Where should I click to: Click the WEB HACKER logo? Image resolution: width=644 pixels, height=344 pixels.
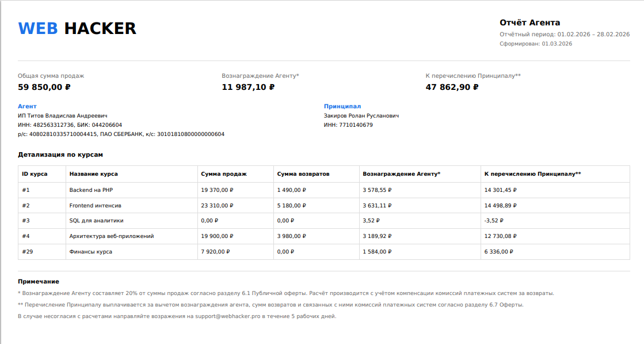(77, 28)
